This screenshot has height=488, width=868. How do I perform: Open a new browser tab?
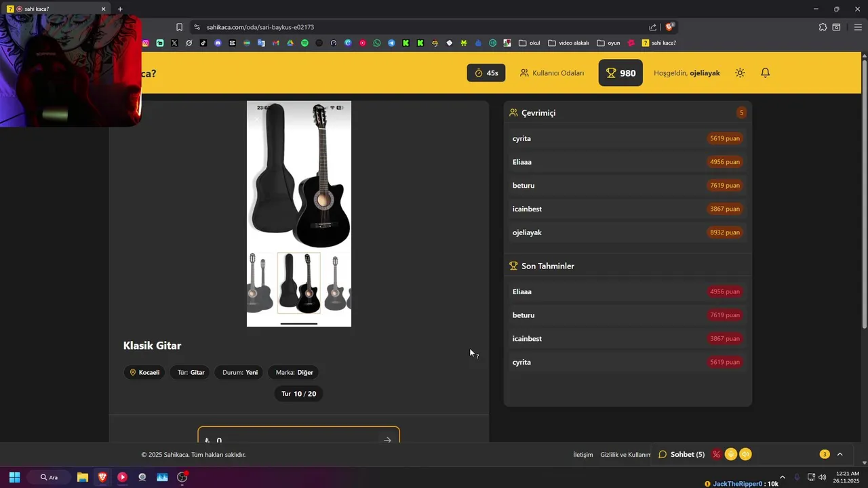coord(120,9)
